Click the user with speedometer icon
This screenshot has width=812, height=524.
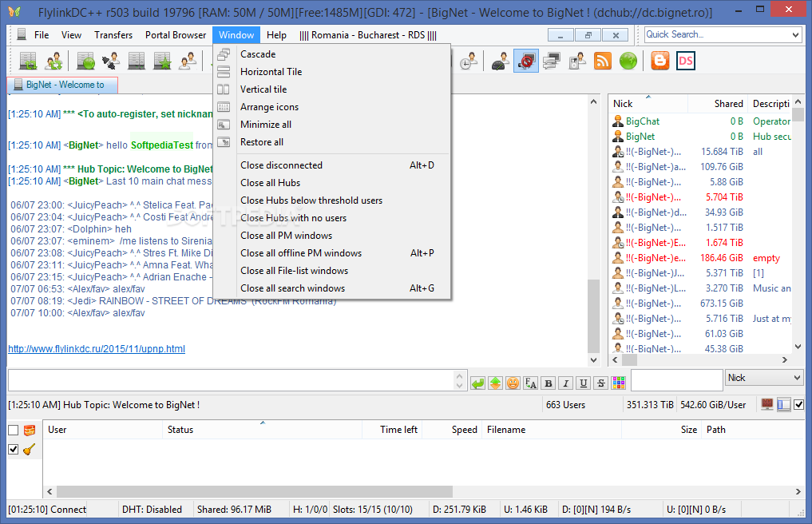click(x=501, y=62)
